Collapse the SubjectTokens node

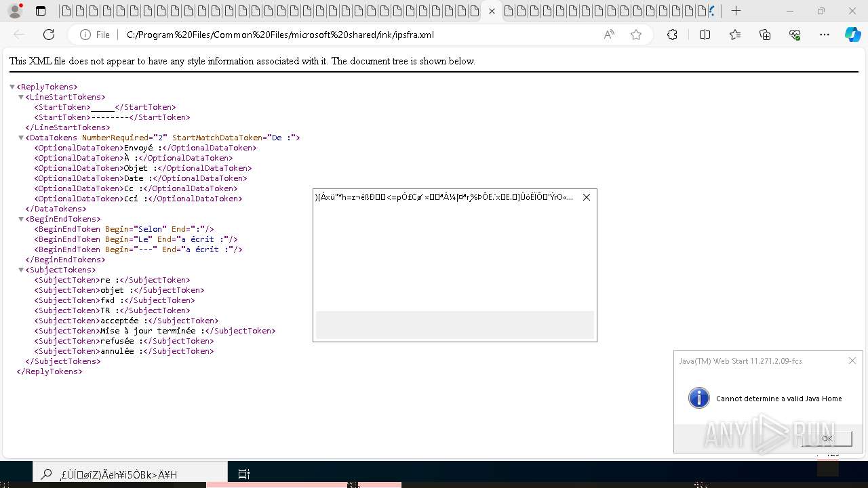click(21, 270)
